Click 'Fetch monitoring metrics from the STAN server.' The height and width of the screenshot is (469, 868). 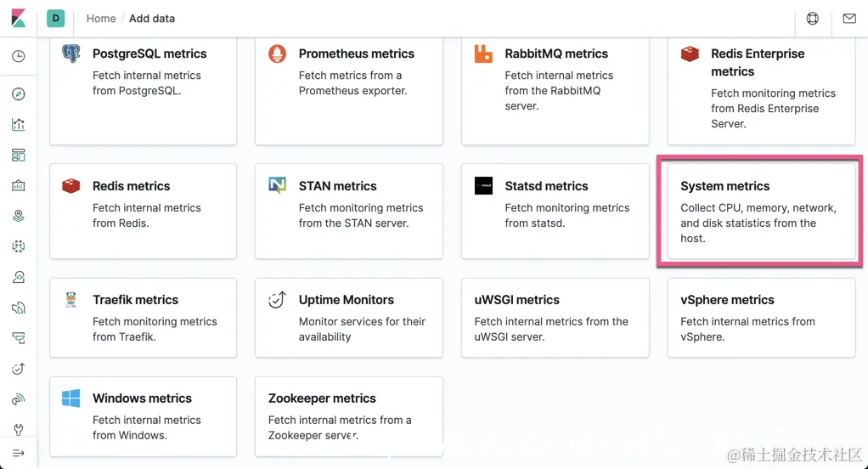361,216
